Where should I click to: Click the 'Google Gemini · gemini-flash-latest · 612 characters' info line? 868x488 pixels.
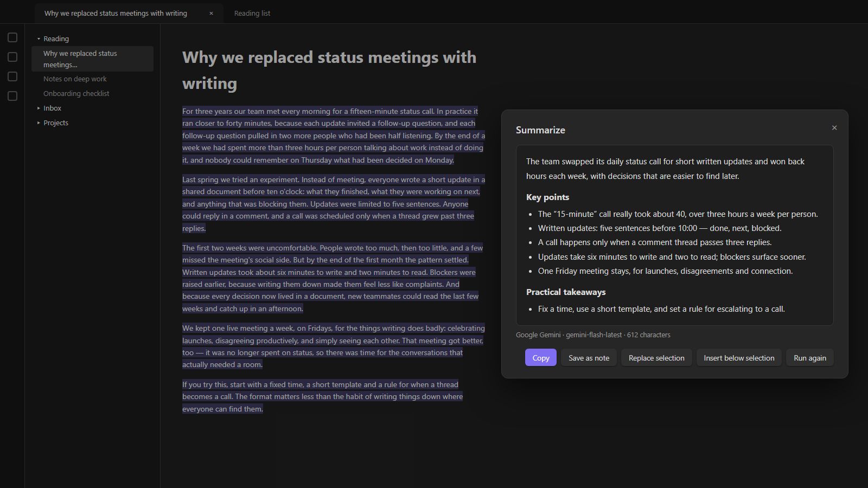click(x=593, y=335)
